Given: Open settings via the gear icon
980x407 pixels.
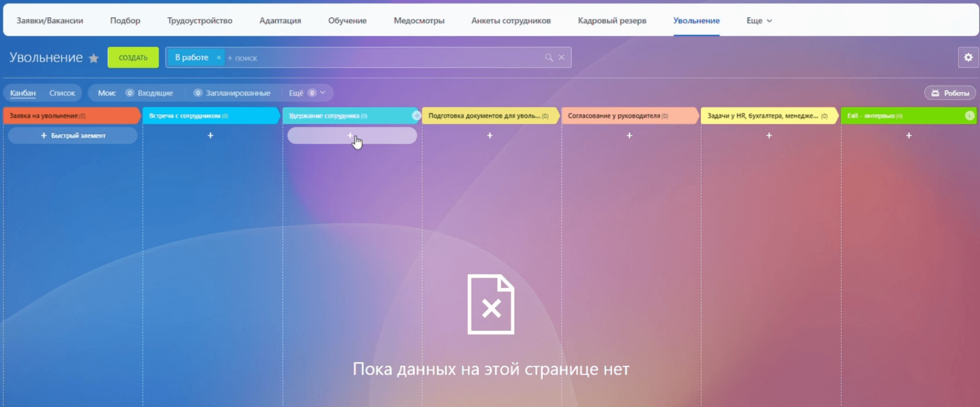Looking at the screenshot, I should click(968, 57).
